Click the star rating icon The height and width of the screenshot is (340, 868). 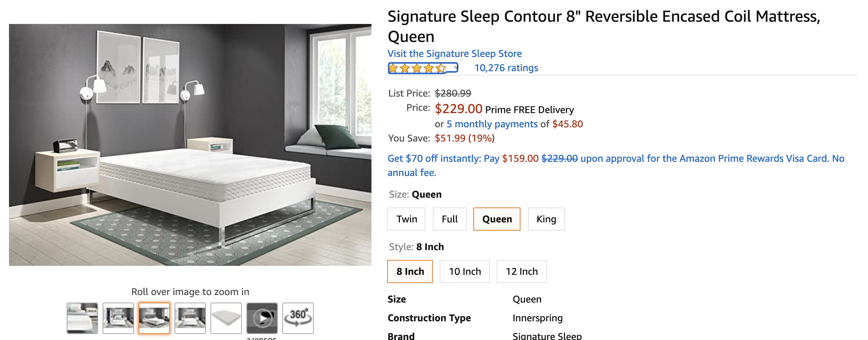click(x=417, y=68)
